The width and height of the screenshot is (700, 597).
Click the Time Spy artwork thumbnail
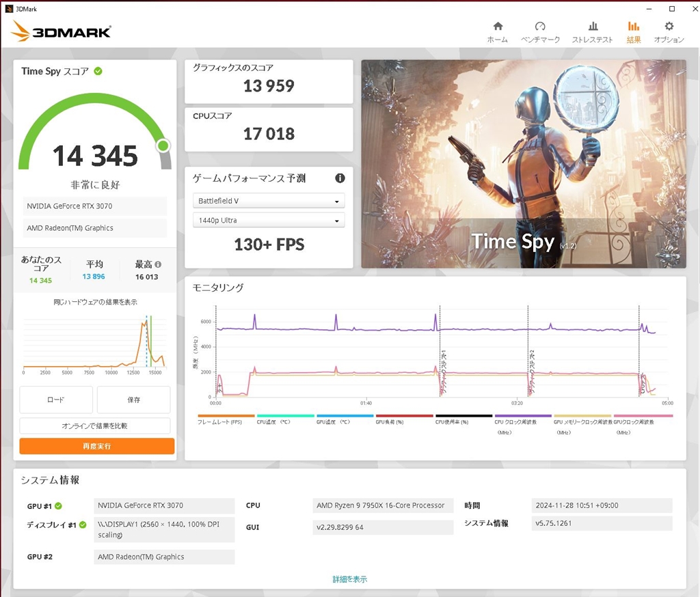tap(524, 164)
